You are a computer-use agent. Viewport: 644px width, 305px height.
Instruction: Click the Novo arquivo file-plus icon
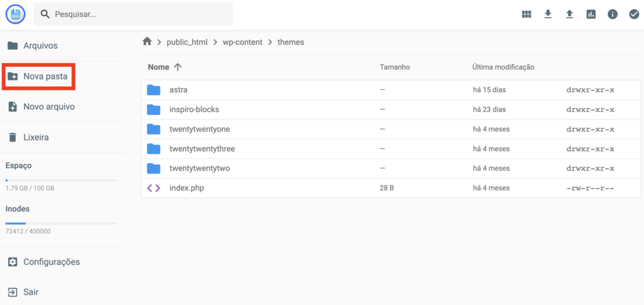[x=13, y=107]
